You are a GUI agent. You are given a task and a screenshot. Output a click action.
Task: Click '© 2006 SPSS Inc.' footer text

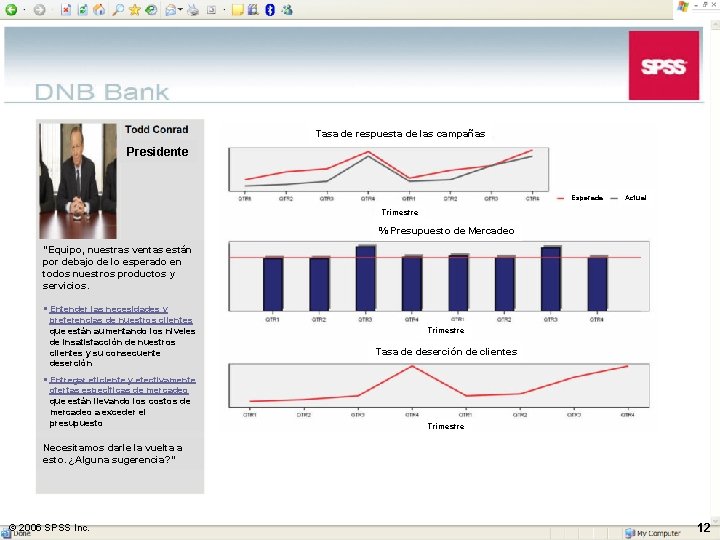point(49,528)
